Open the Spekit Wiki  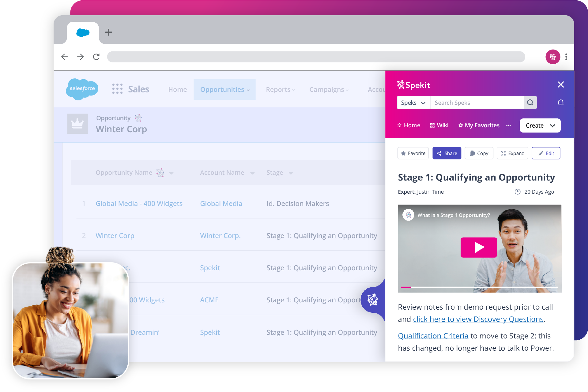pos(439,125)
